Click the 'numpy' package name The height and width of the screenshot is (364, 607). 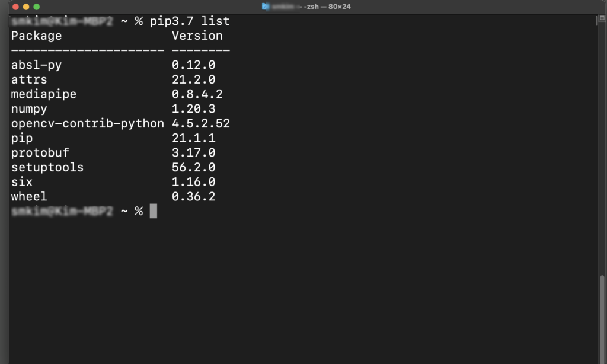coord(29,109)
